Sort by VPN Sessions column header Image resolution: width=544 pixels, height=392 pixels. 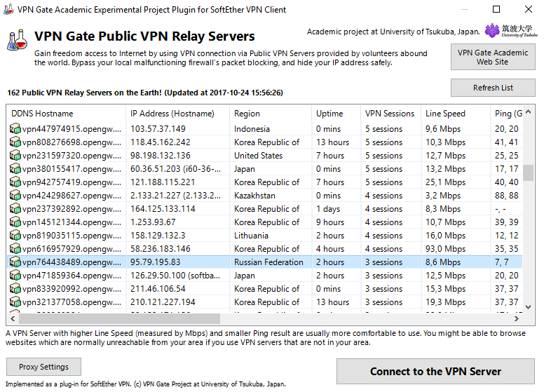click(390, 114)
